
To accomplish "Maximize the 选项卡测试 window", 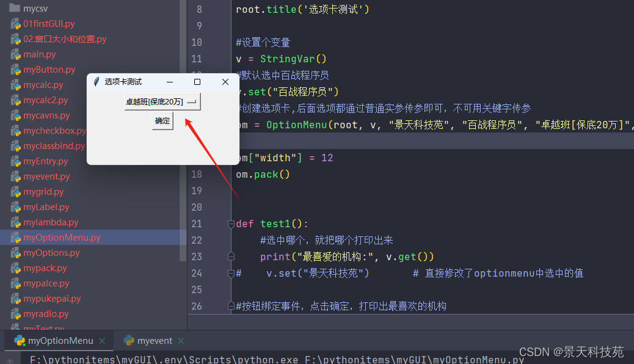I will 197,82.
